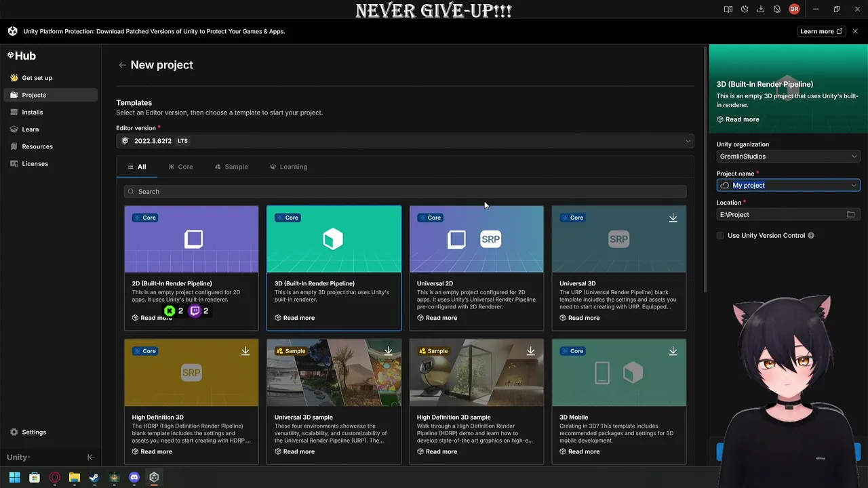
Task: Read more about 3D (Built-In Render Pipeline) card
Action: click(x=294, y=318)
